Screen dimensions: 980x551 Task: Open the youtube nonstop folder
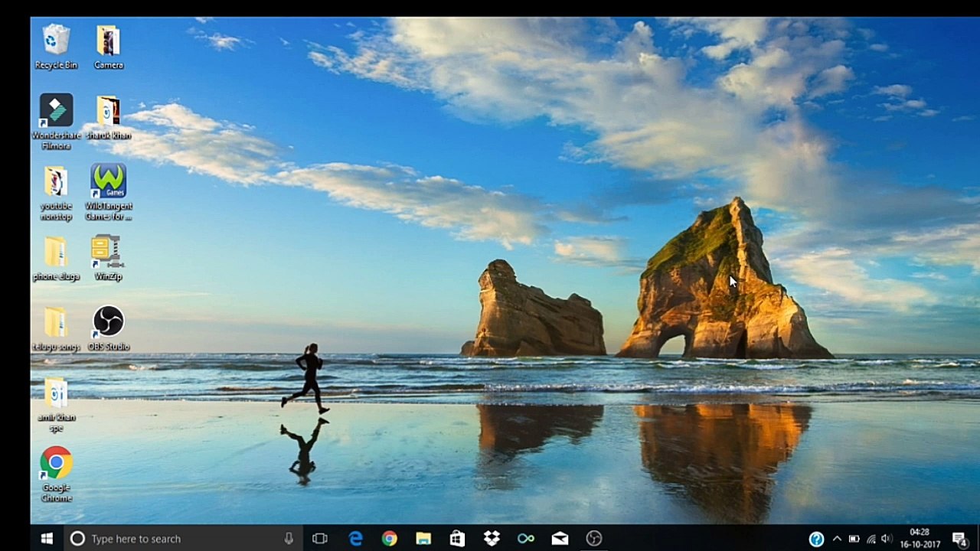pyautogui.click(x=56, y=194)
